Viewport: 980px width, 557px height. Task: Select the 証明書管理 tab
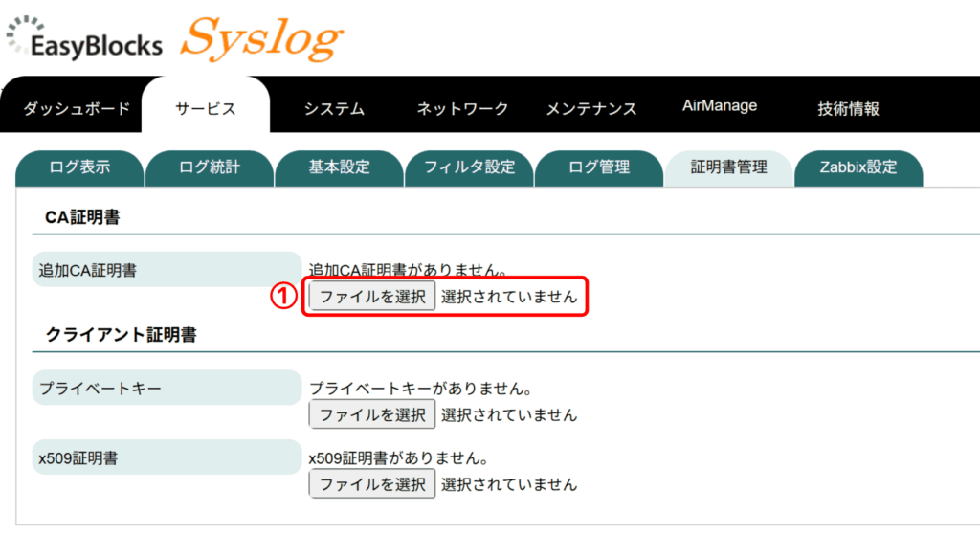[729, 167]
